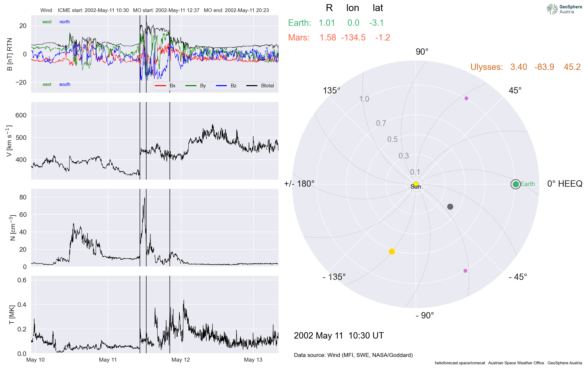Click the red Bx legend line

click(160, 86)
